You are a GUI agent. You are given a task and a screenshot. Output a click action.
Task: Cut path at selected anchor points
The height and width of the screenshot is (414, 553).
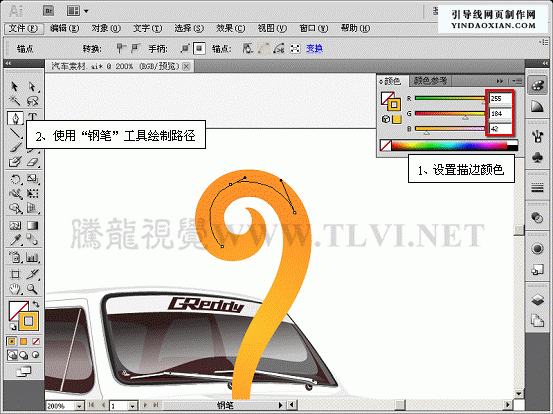[x=279, y=49]
